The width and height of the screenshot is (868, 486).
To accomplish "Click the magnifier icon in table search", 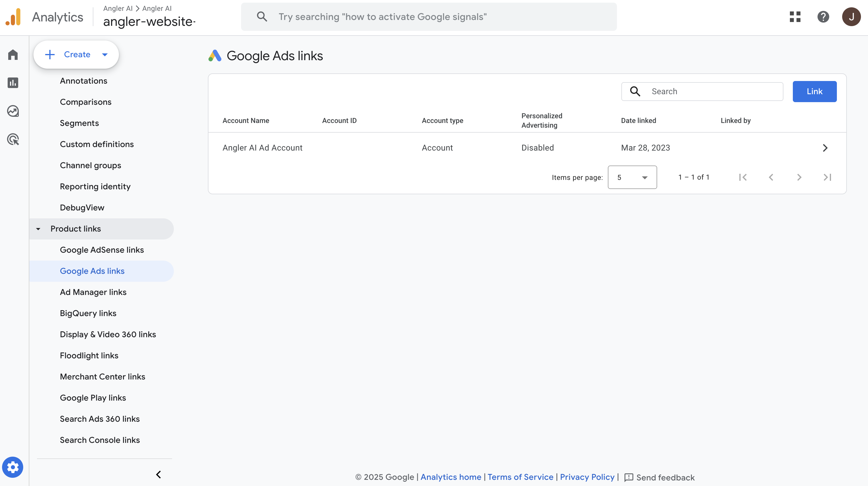I will click(635, 91).
